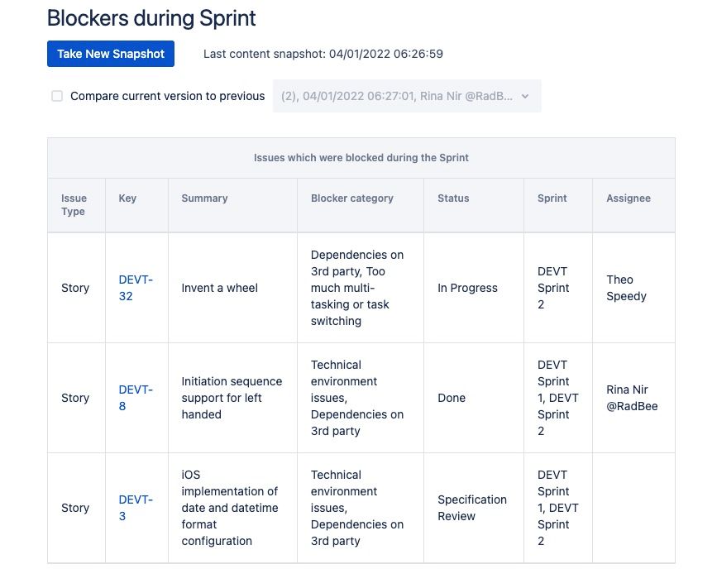This screenshot has width=717, height=588.
Task: Enable Compare current version to previous checkbox
Action: [57, 96]
